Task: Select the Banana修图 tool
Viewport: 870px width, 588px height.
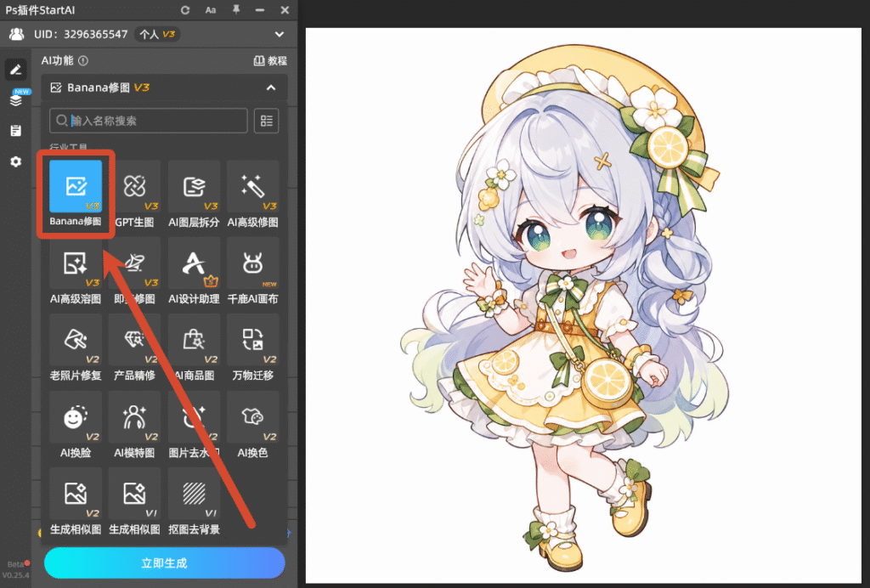Action: click(x=76, y=187)
